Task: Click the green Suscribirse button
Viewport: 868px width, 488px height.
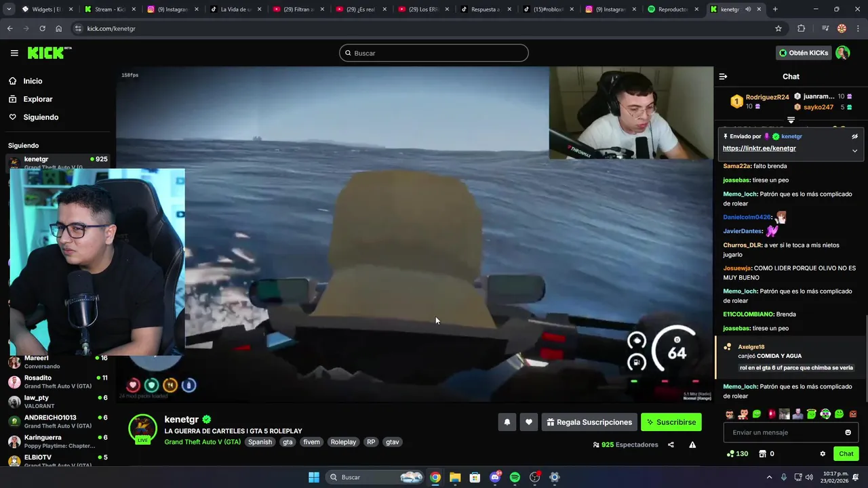Action: (671, 422)
